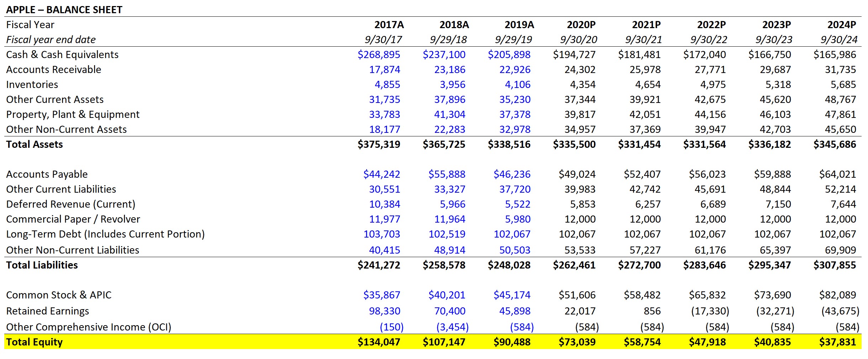This screenshot has height=359, width=868.
Task: Select the Other Current Assets label
Action: [x=55, y=99]
